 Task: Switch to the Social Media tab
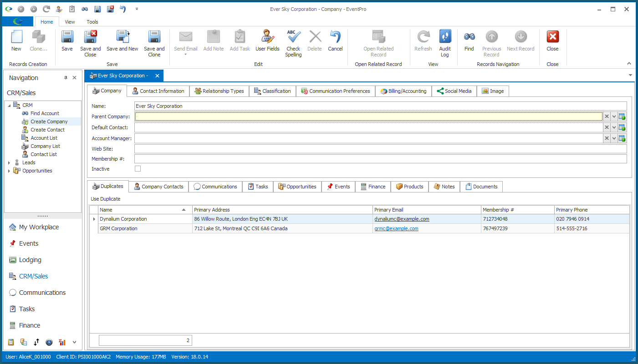click(x=454, y=91)
